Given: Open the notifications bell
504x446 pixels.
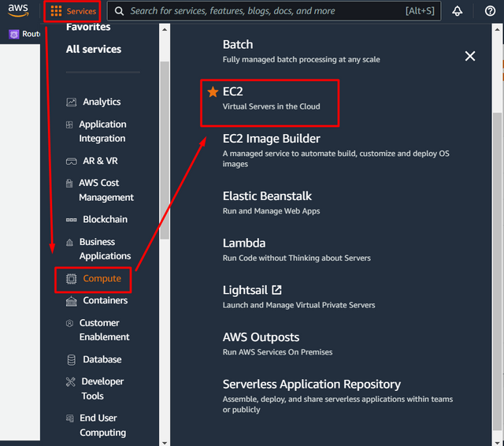Looking at the screenshot, I should tap(457, 11).
